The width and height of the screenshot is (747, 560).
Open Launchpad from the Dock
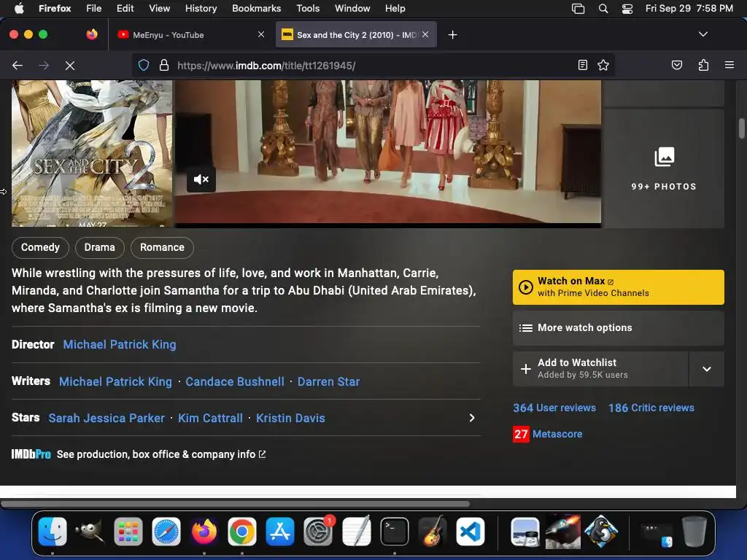click(128, 532)
